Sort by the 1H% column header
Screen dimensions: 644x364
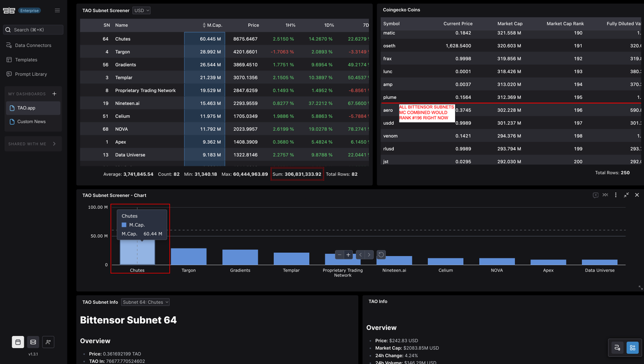pos(290,25)
